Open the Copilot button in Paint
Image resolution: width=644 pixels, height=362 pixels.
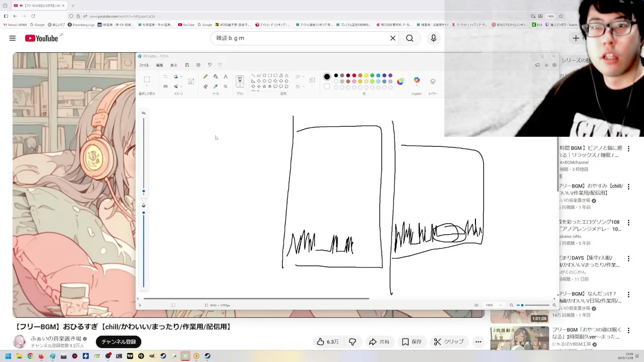coord(417,80)
